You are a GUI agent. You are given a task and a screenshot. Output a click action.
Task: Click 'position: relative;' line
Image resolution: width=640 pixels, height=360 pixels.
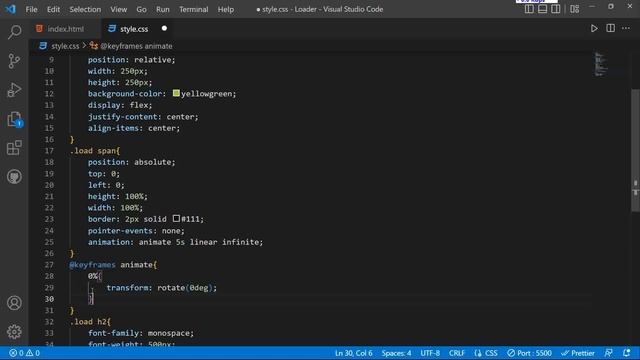coord(131,60)
